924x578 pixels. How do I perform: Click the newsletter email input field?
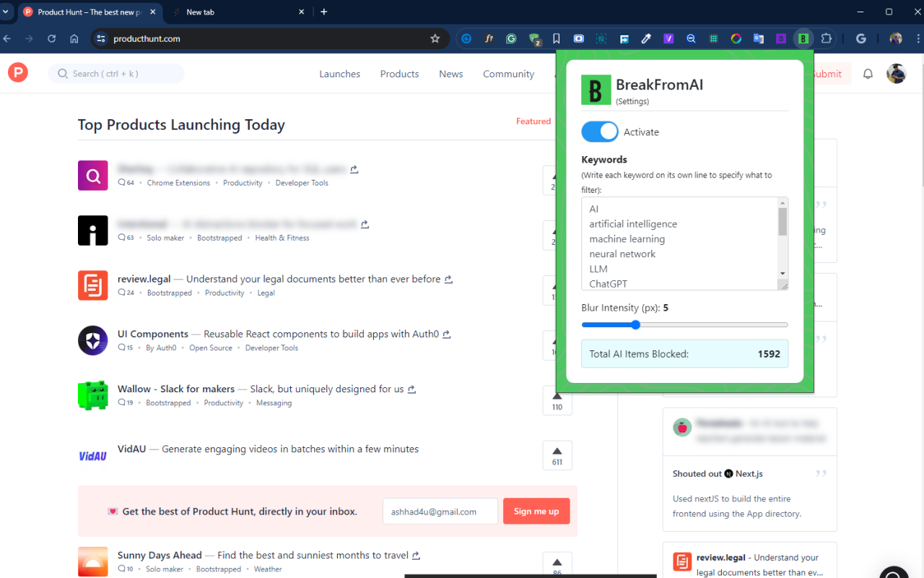(440, 512)
